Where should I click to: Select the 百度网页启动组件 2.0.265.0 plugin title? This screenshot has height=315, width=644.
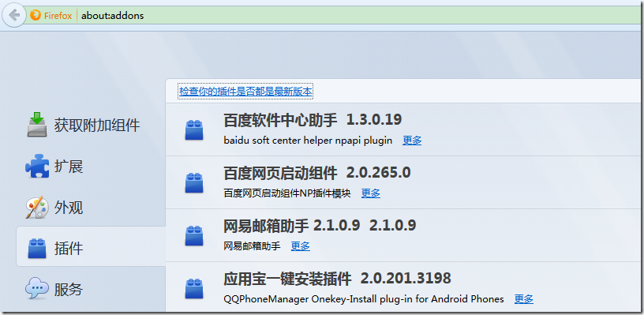[x=317, y=173]
